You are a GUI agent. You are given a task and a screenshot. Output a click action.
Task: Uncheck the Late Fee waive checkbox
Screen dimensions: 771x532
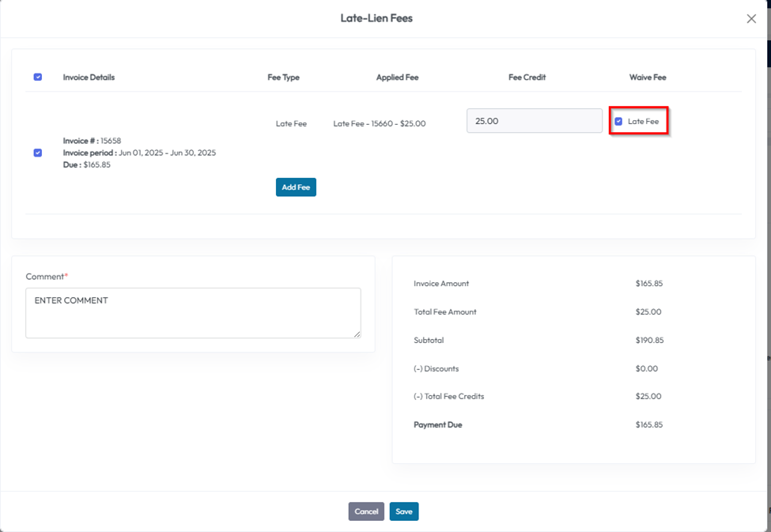coord(618,122)
